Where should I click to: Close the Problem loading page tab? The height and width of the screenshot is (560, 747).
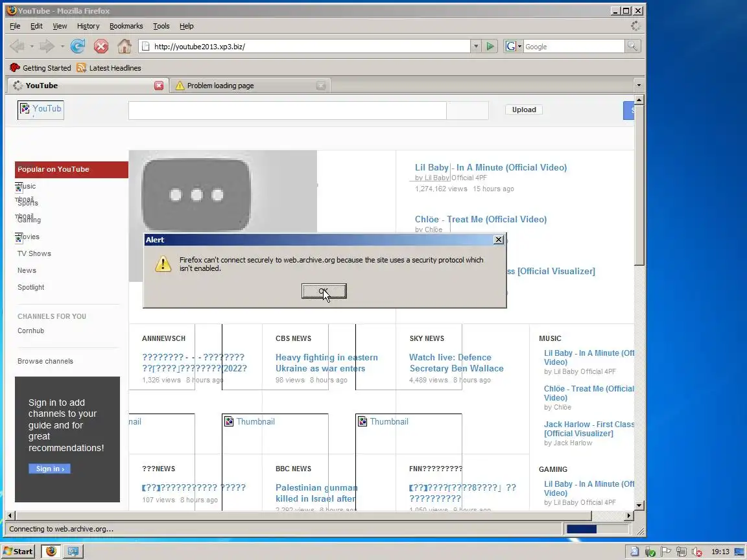(x=320, y=86)
